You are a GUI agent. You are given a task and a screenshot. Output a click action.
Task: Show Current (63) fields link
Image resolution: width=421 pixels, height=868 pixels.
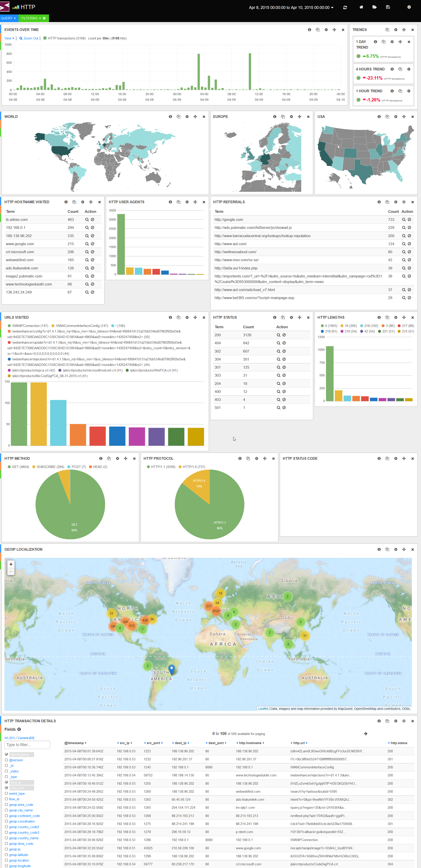[26, 738]
